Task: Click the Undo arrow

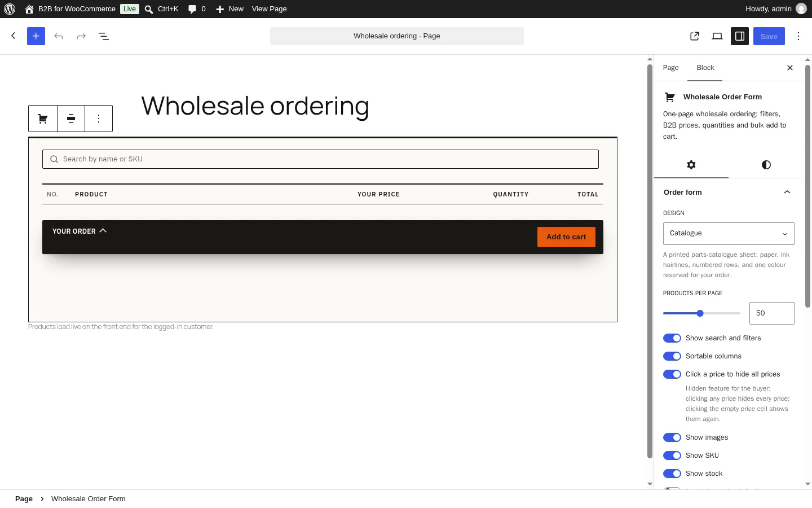Action: coord(59,36)
